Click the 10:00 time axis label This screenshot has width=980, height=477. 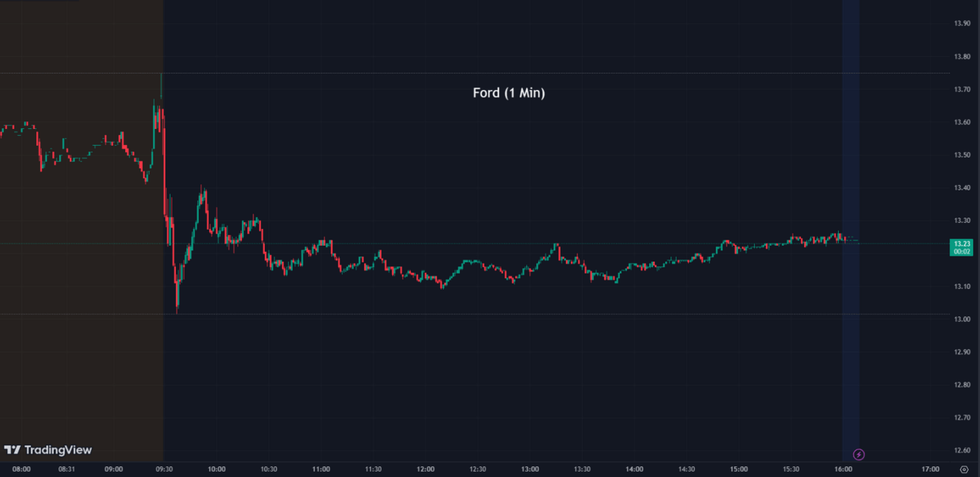[x=217, y=469]
